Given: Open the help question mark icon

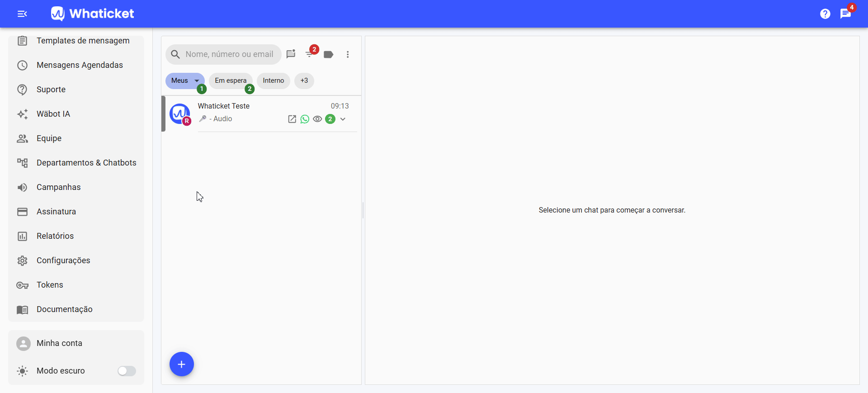Looking at the screenshot, I should coord(825,14).
